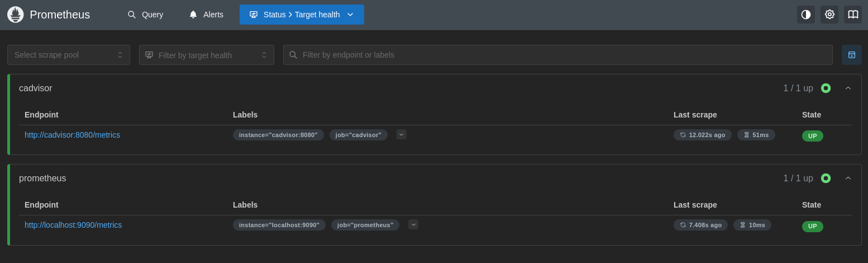Expand the localhost:9090 target's discovered labels

[413, 224]
